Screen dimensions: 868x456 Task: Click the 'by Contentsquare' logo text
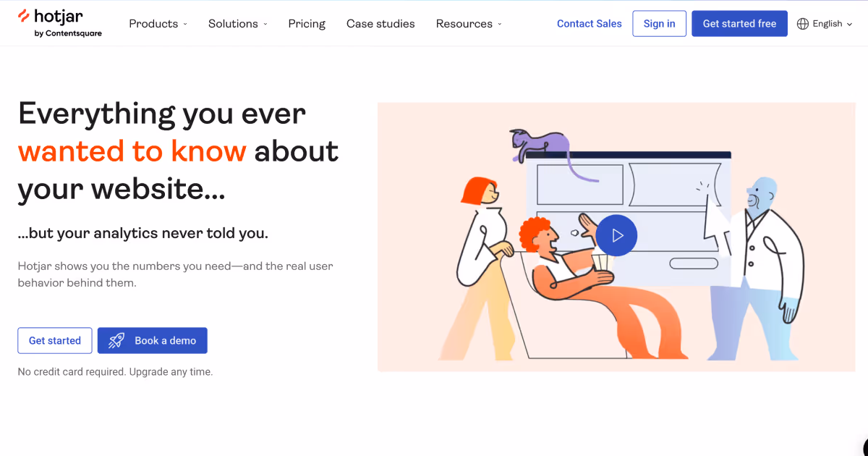[x=68, y=33]
